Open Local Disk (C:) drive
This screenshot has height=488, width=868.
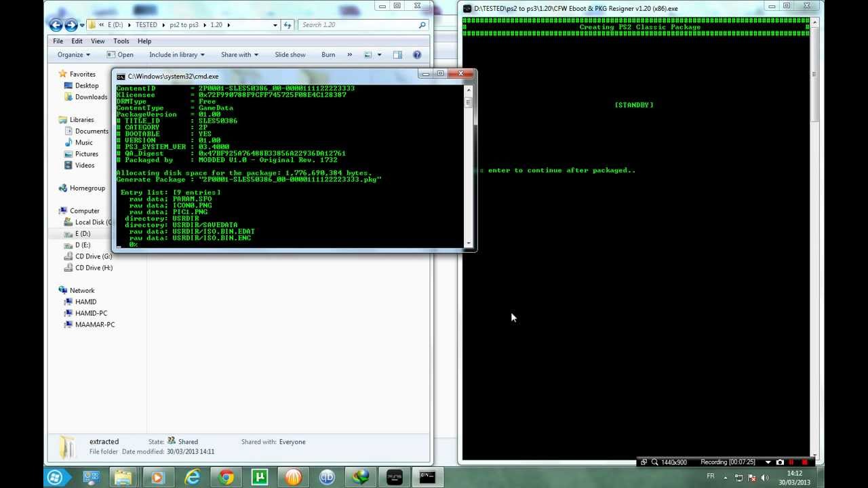(93, 222)
